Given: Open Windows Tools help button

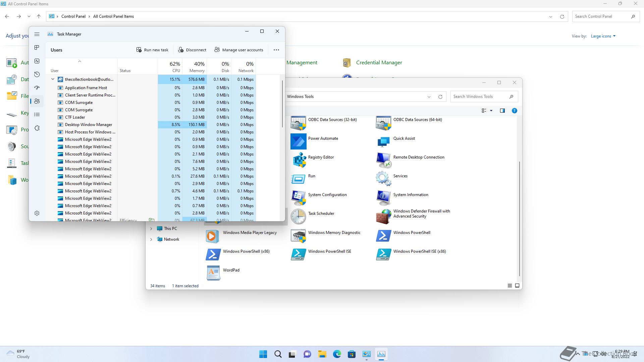Looking at the screenshot, I should pyautogui.click(x=514, y=111).
